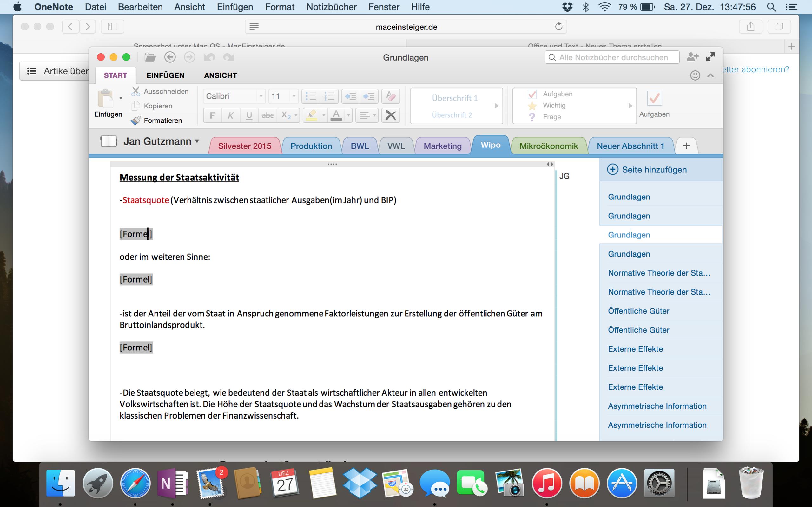Go back with the left arrow circle
Viewport: 812px width, 507px height.
tap(170, 57)
